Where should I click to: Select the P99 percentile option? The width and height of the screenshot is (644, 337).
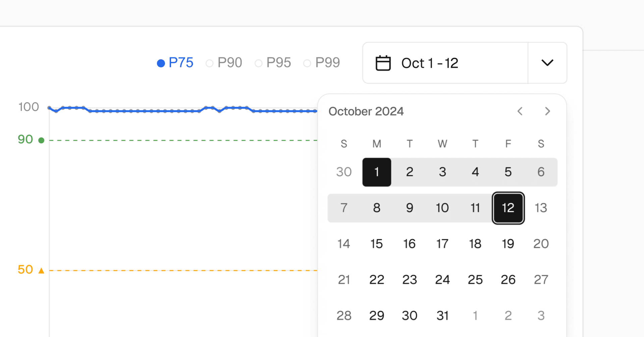(x=322, y=63)
